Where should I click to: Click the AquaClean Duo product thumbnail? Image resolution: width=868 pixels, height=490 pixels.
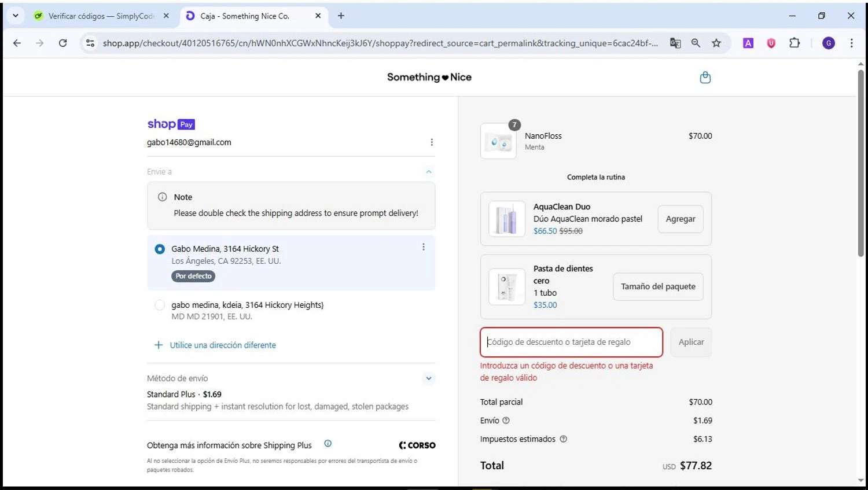(507, 219)
